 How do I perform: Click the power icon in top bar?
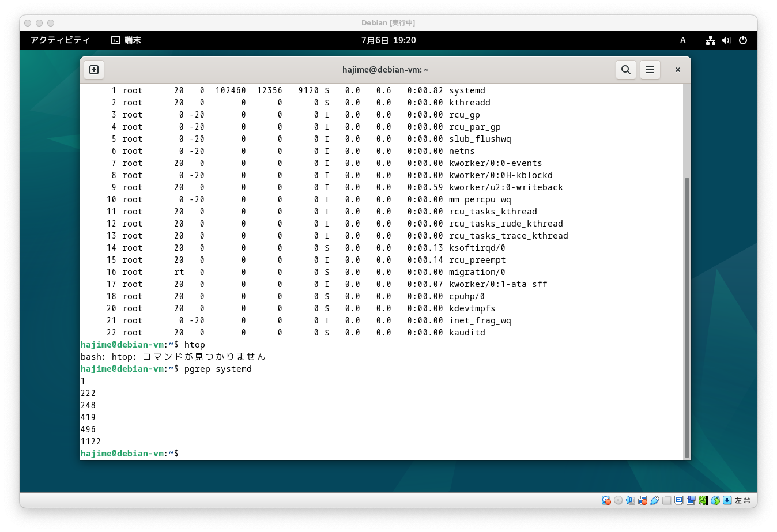(x=743, y=40)
